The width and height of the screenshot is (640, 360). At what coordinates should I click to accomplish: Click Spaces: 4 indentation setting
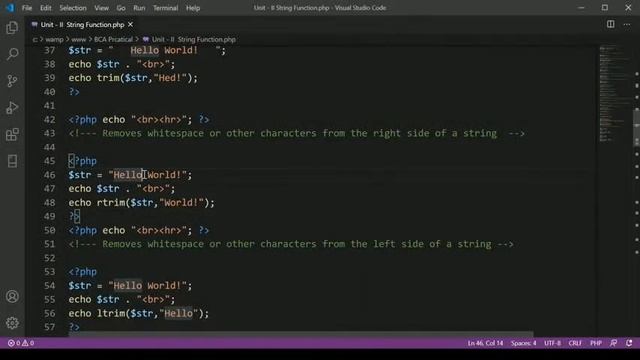tap(524, 343)
